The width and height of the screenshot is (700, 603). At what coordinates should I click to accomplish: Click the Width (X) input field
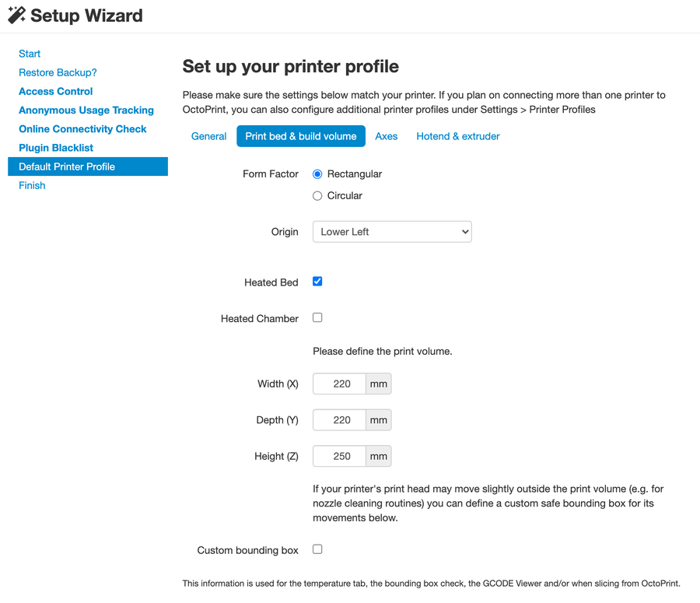339,384
